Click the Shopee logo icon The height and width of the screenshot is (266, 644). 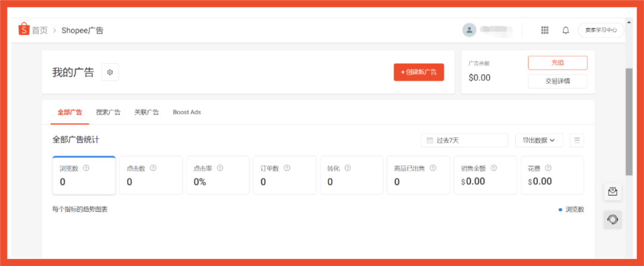(x=24, y=30)
